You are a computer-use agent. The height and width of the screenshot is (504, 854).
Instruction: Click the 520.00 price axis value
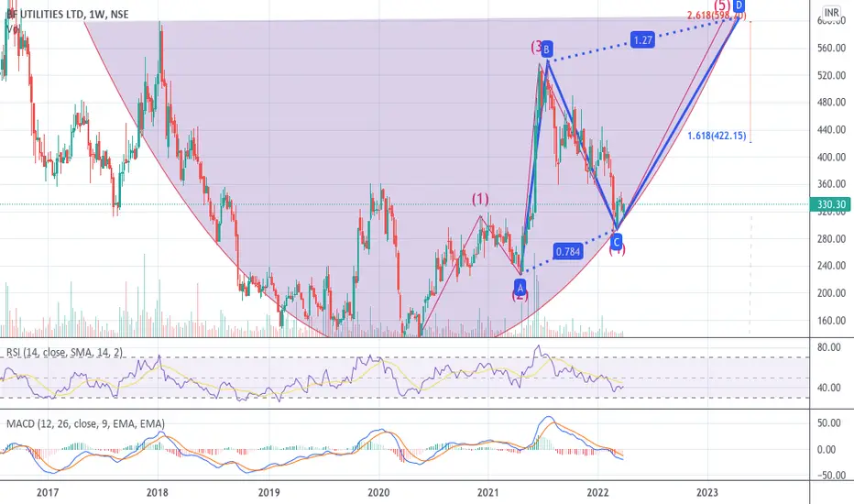point(832,75)
